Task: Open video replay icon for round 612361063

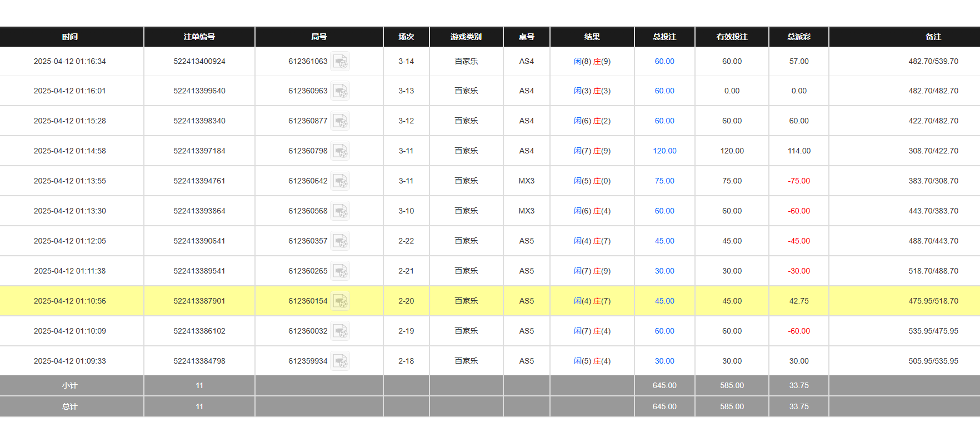Action: pyautogui.click(x=340, y=61)
